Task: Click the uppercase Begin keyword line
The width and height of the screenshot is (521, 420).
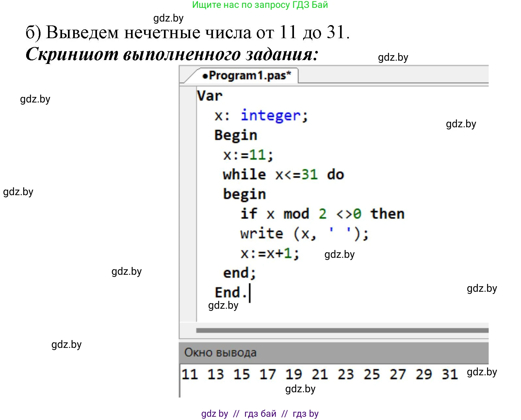Action: coord(236,135)
